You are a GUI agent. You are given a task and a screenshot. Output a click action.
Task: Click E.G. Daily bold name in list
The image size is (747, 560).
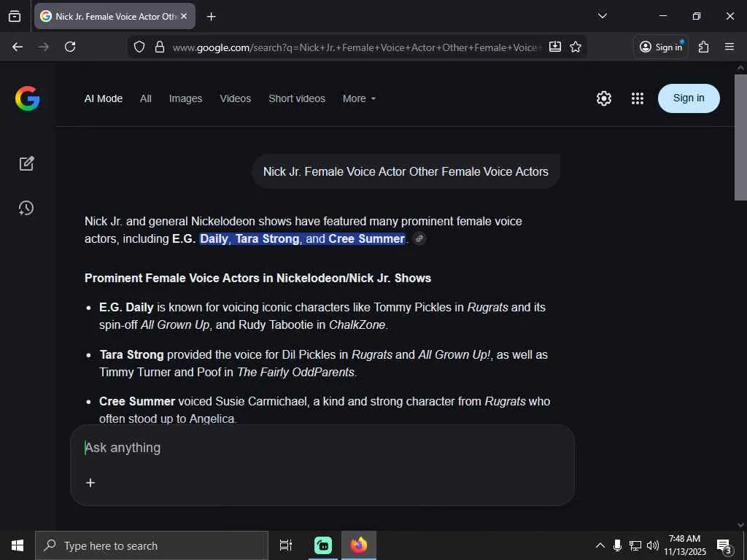126,307
